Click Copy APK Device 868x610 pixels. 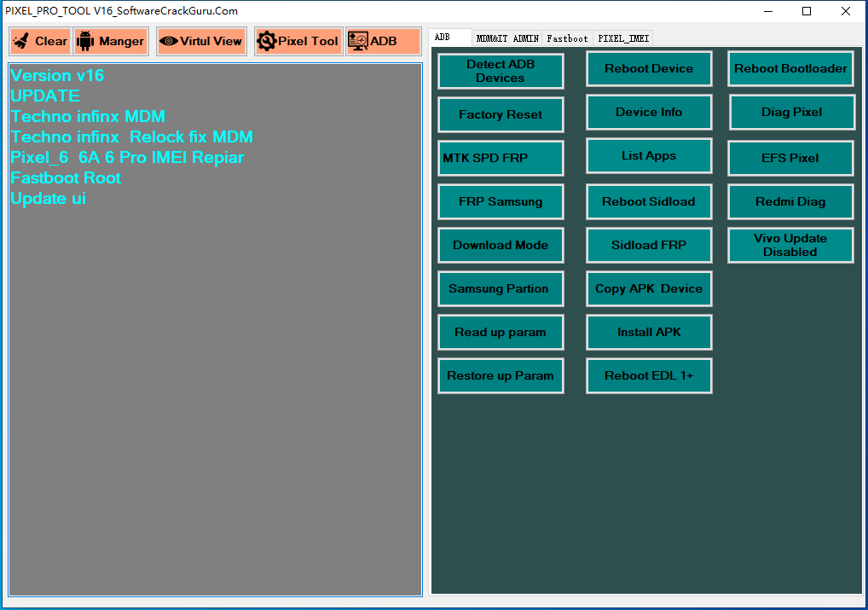tap(649, 288)
